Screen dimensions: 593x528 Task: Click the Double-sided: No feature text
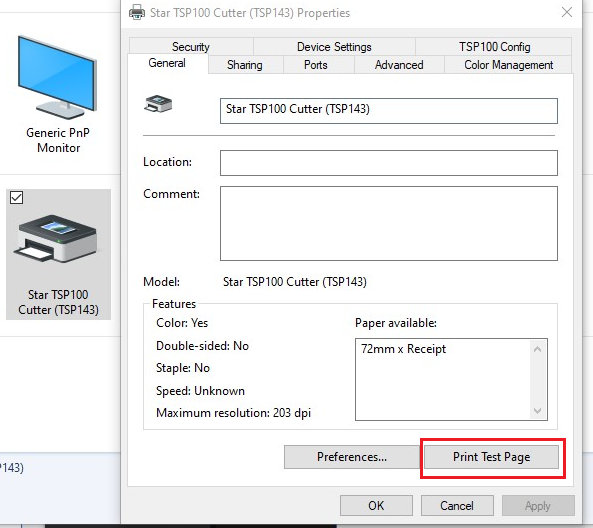coord(202,346)
